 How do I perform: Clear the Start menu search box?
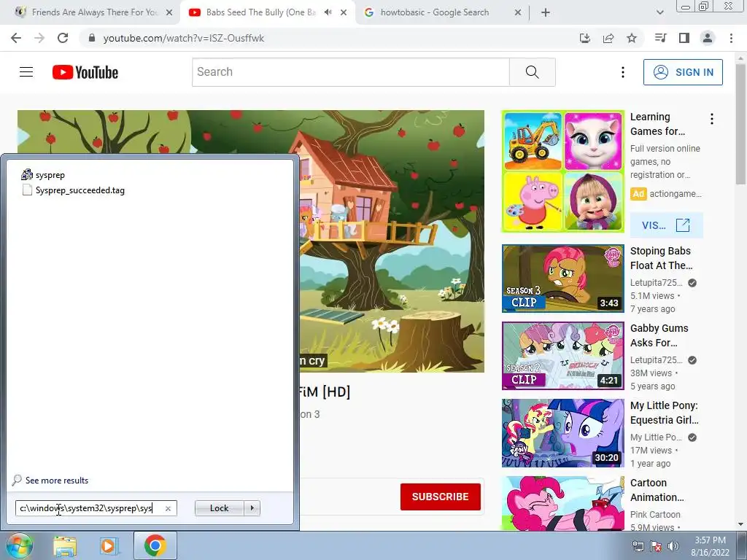point(168,508)
